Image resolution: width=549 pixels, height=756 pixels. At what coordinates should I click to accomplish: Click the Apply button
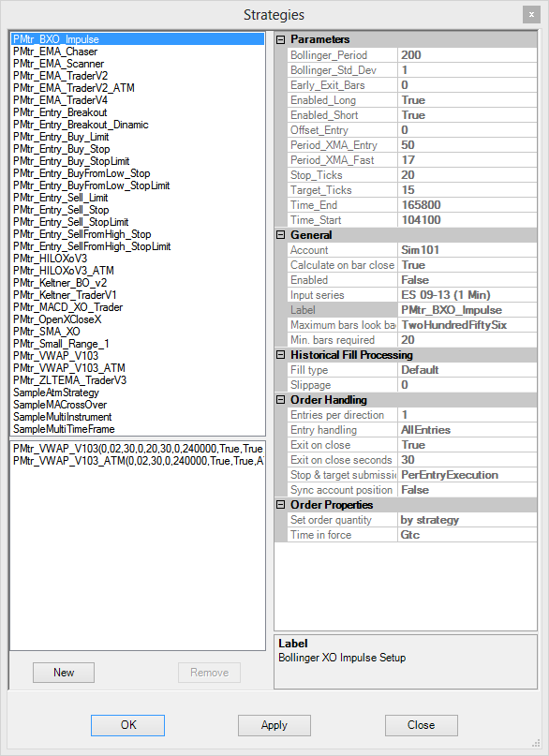click(274, 725)
